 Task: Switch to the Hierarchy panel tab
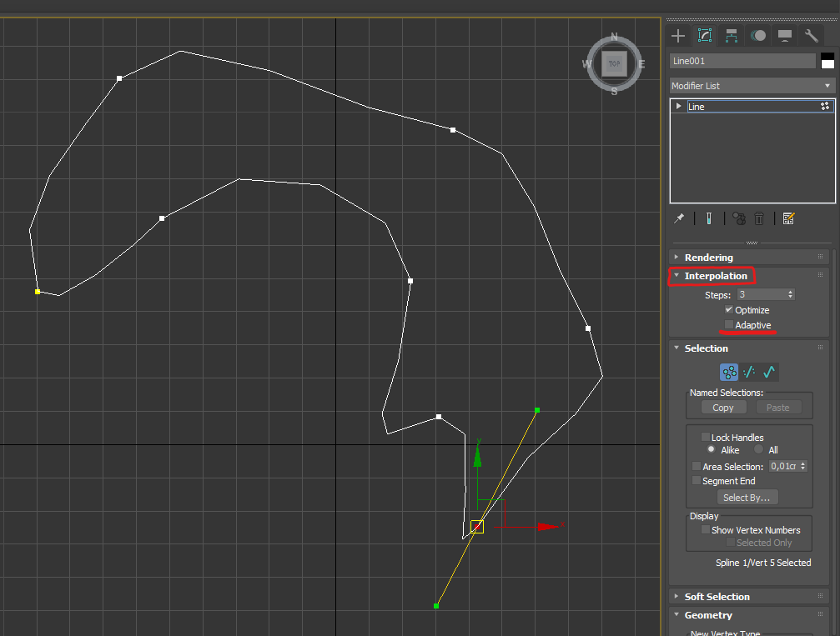click(731, 35)
